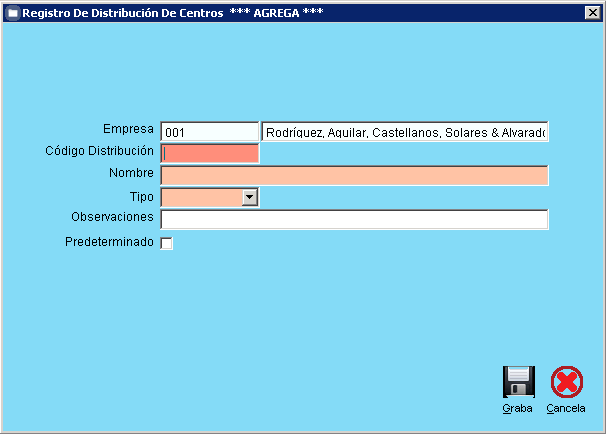The image size is (606, 434).
Task: Select the Observaciones text field
Action: point(354,220)
